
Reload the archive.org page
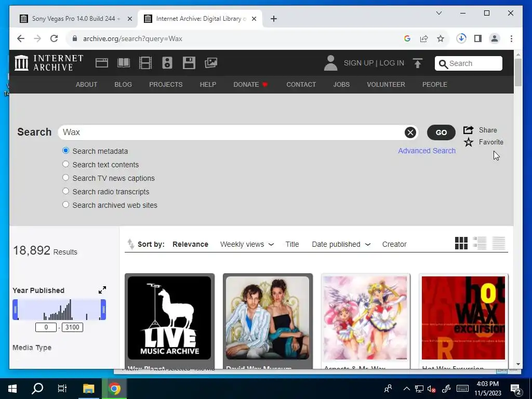[54, 38]
